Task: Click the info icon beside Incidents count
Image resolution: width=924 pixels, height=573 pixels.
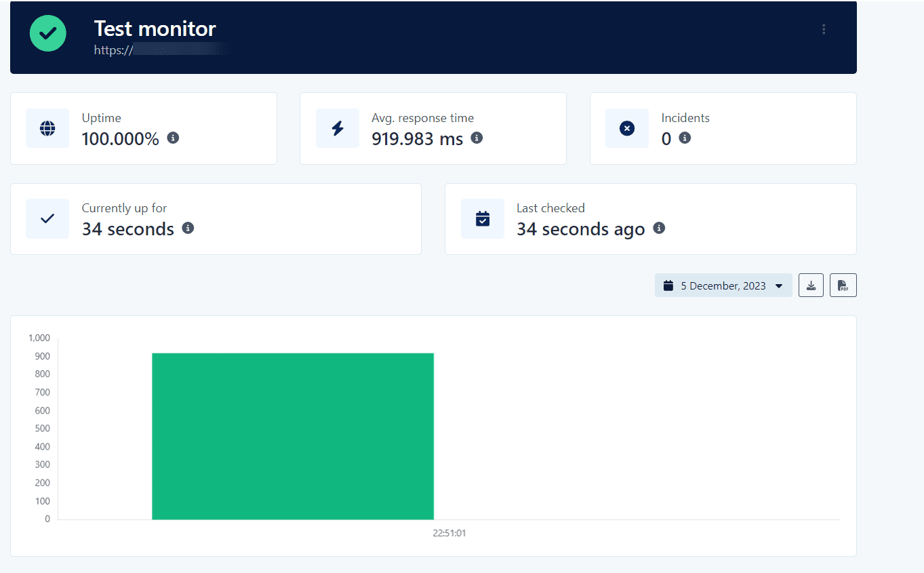Action: point(685,138)
